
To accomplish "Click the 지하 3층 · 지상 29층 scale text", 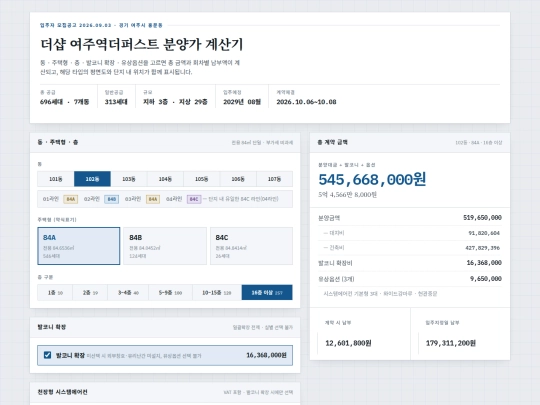I will click(x=175, y=102).
